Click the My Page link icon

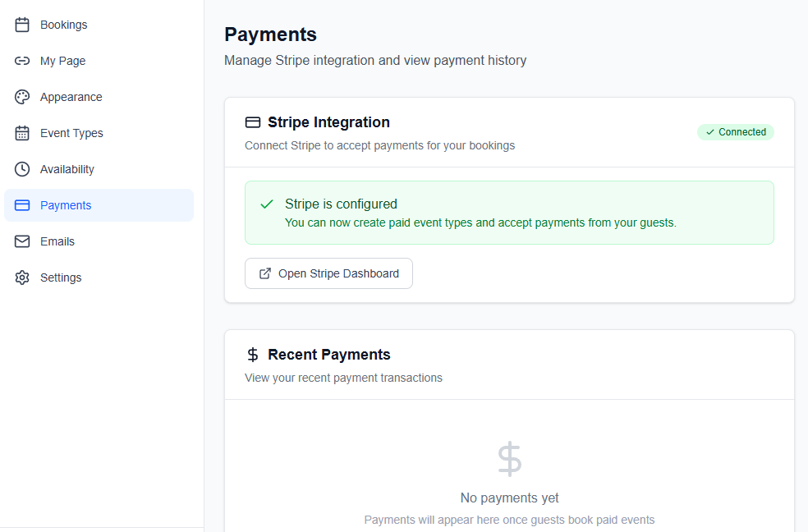[x=23, y=61]
